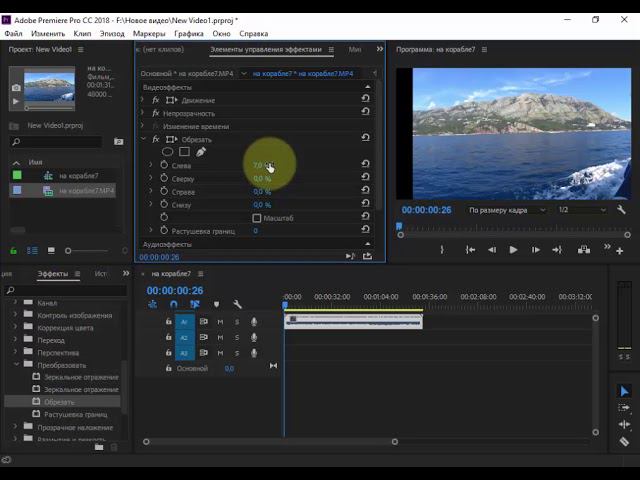Open the Эпизод menu
The image size is (640, 480).
tap(112, 33)
